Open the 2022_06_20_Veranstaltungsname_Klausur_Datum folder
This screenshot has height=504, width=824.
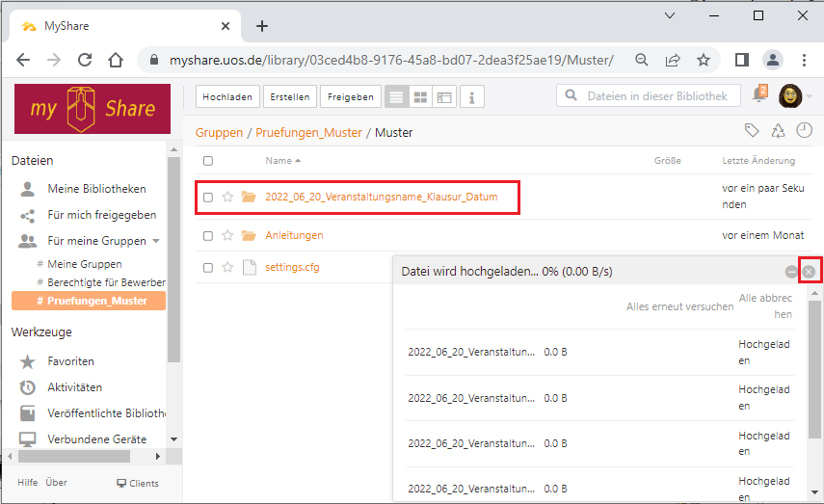[x=381, y=197]
